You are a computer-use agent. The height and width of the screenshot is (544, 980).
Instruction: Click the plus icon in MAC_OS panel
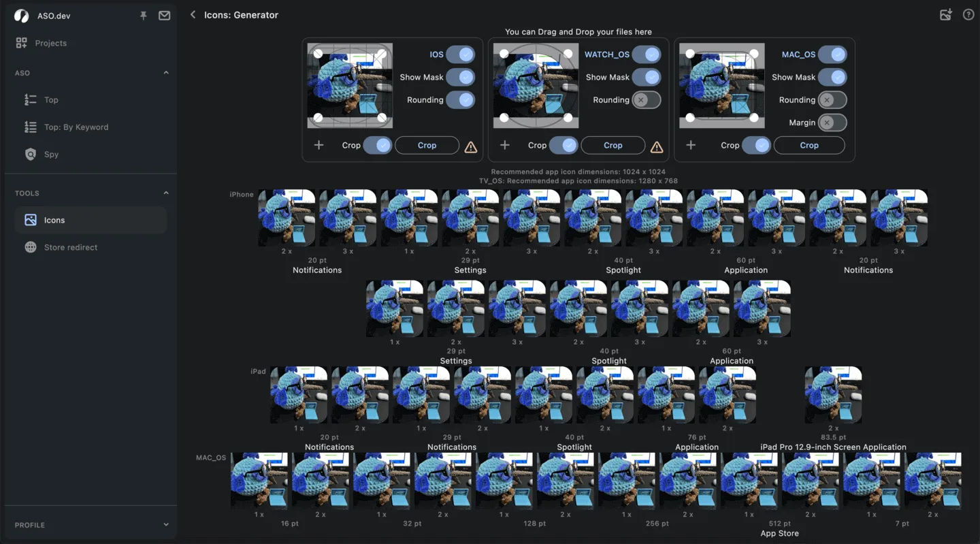coord(690,145)
